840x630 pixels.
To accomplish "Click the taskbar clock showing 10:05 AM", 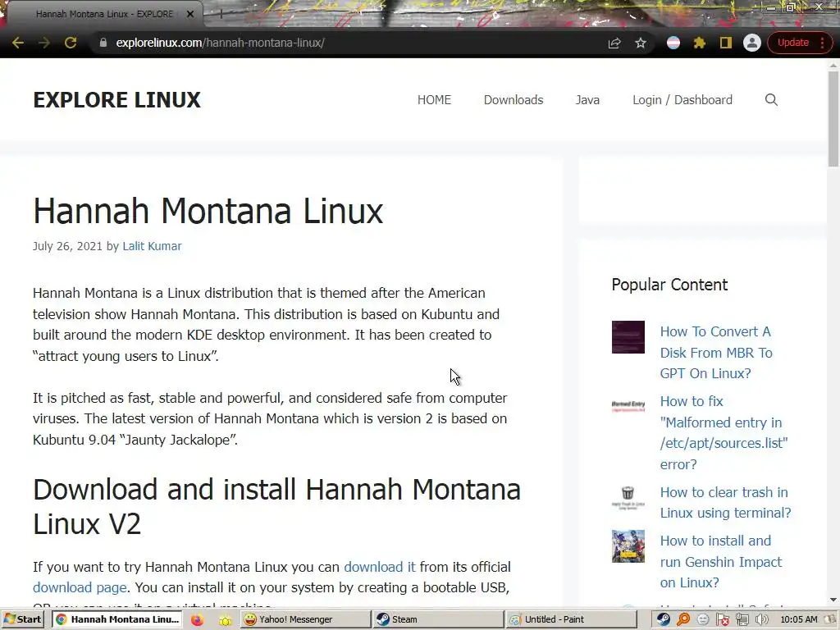I will [799, 620].
